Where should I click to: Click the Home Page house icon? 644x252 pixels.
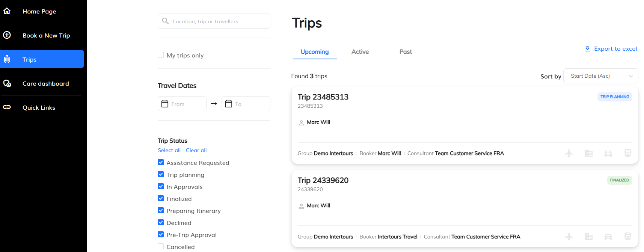(x=7, y=11)
